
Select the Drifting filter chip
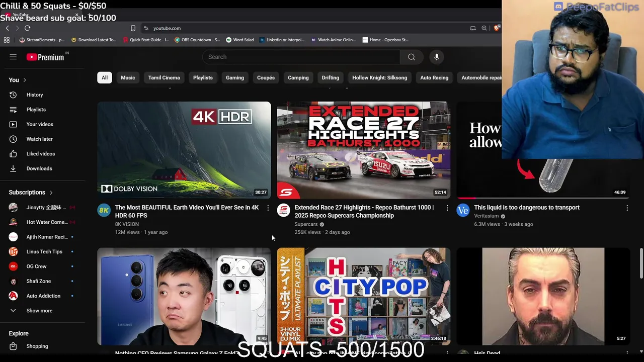tap(331, 77)
